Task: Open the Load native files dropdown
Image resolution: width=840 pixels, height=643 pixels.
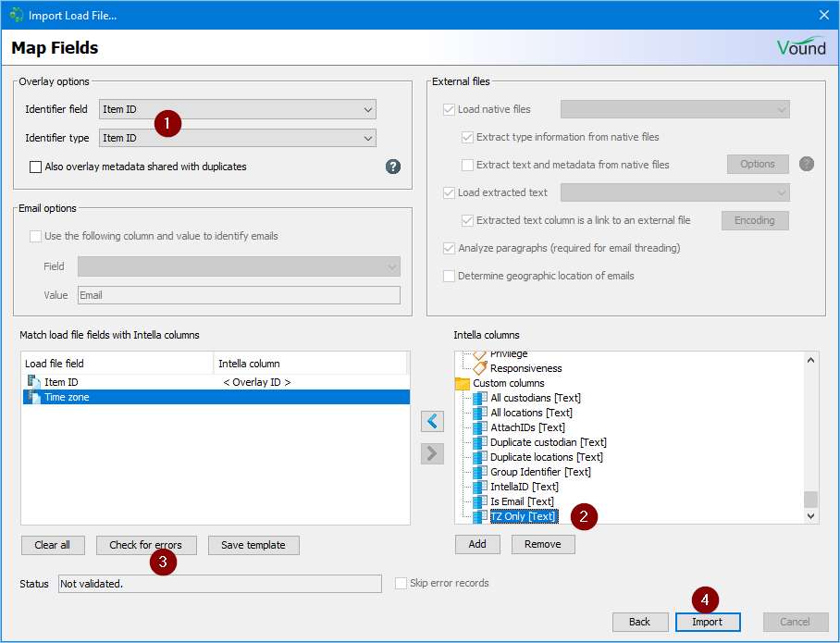Action: pos(675,109)
